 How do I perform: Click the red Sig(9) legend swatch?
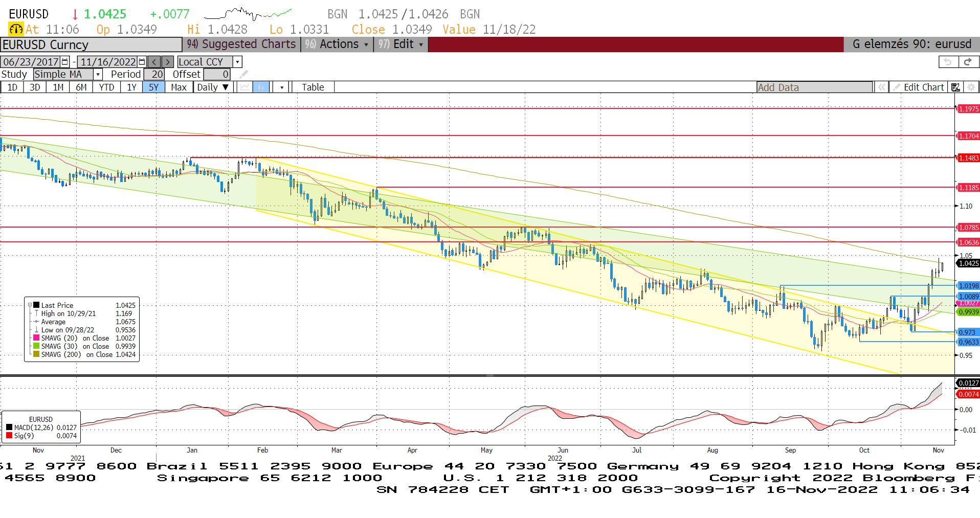pos(9,436)
